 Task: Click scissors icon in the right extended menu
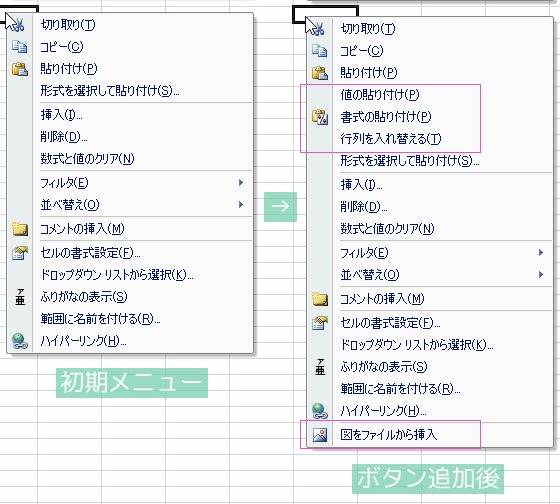click(319, 29)
